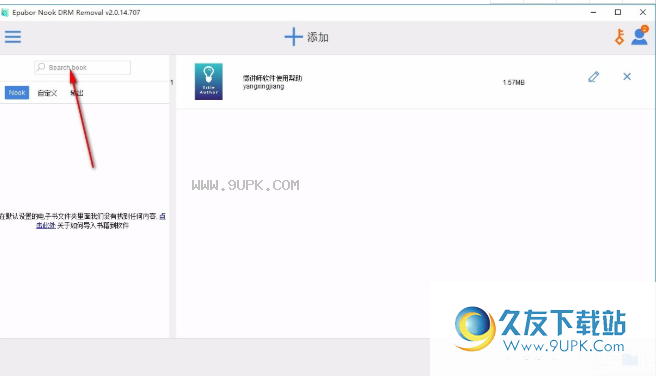This screenshot has width=656, height=376.
Task: Click the magnifier icon in search box
Action: 41,67
